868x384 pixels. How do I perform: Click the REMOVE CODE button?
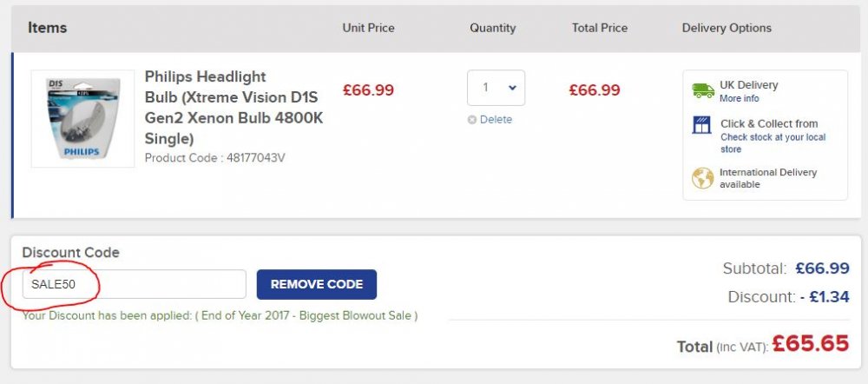point(317,284)
